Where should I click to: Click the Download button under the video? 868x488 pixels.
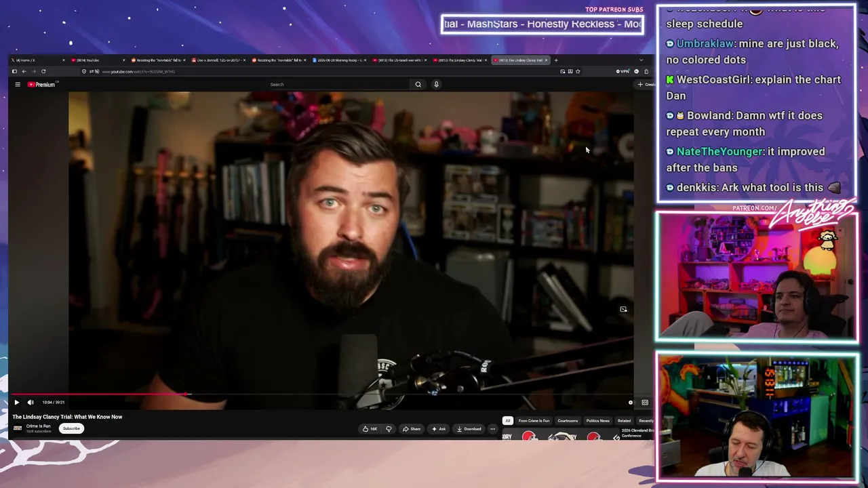469,429
